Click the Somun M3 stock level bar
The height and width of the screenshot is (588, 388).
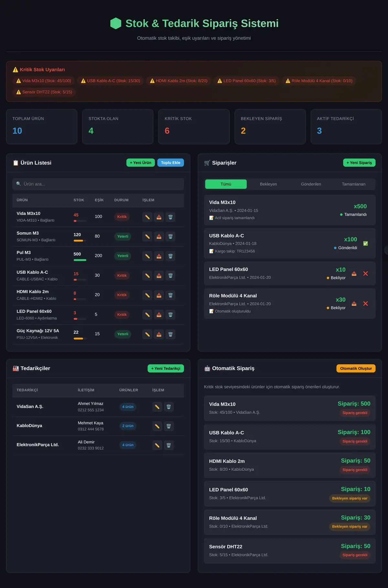[x=80, y=241]
